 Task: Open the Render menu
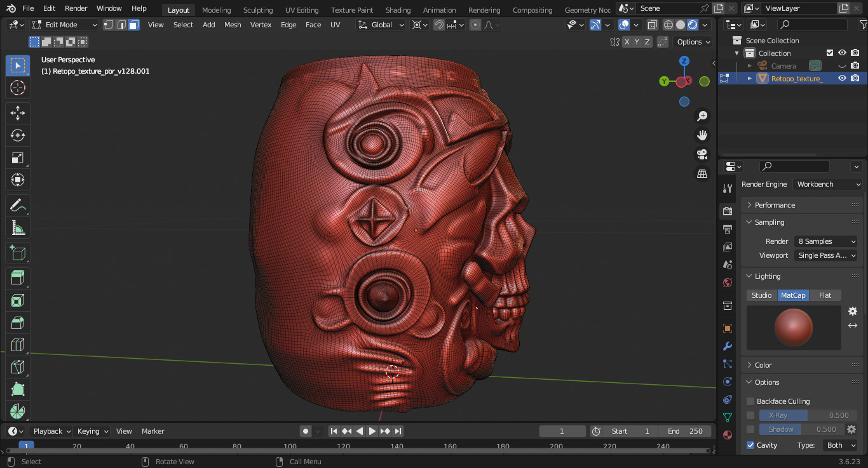pyautogui.click(x=76, y=8)
